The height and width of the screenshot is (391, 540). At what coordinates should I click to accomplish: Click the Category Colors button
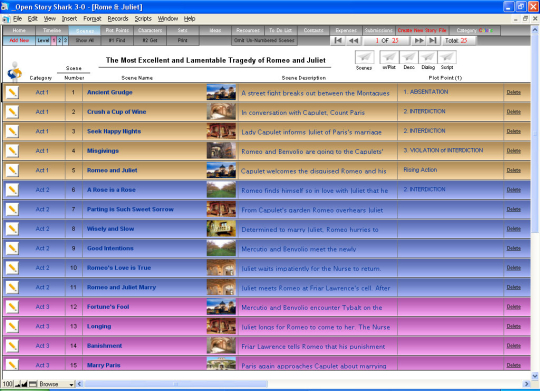[475, 30]
